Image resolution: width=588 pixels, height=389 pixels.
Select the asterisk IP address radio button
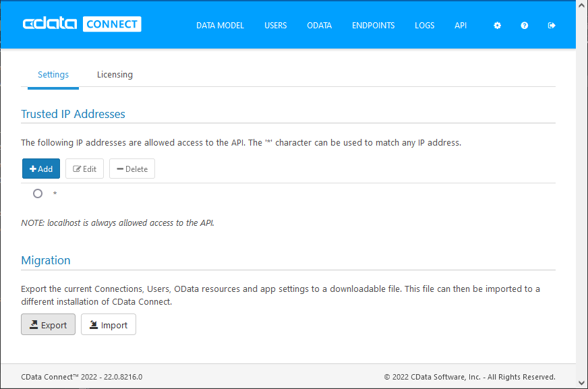pos(38,193)
